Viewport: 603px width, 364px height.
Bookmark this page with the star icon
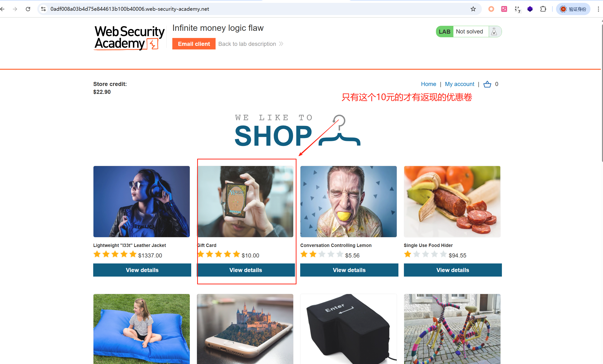coord(473,9)
